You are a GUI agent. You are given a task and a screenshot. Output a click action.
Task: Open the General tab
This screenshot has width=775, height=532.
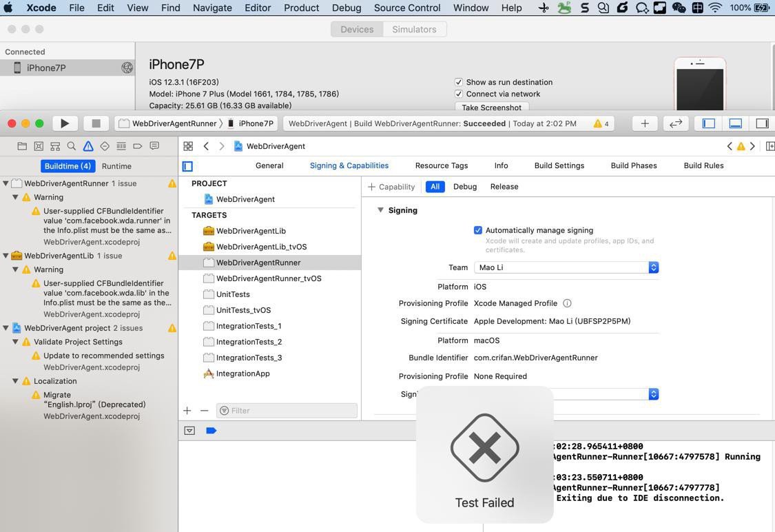pyautogui.click(x=269, y=165)
